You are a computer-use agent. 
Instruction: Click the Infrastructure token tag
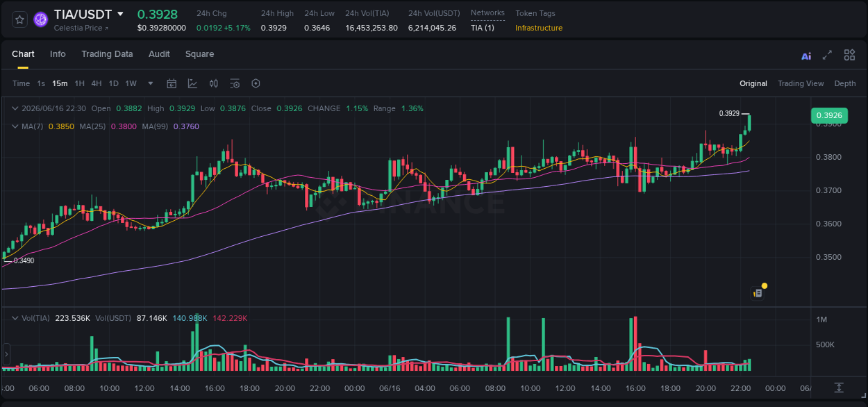point(539,28)
